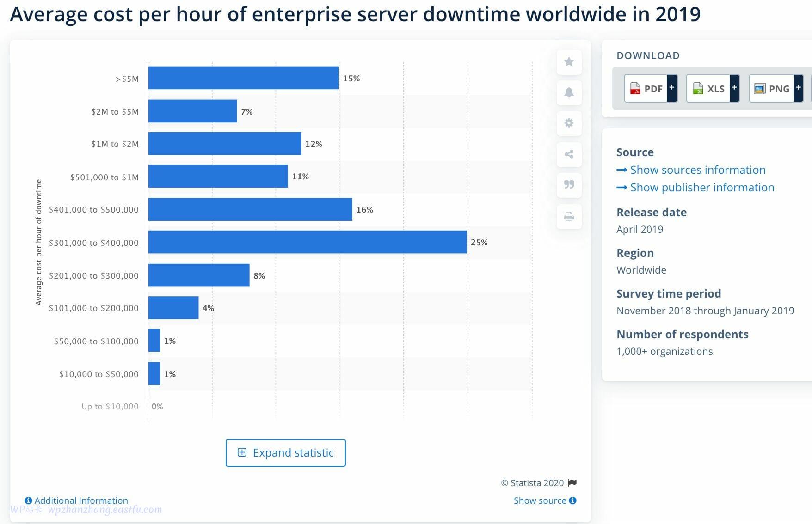Click the PDF file icon
The width and height of the screenshot is (812, 524).
635,88
